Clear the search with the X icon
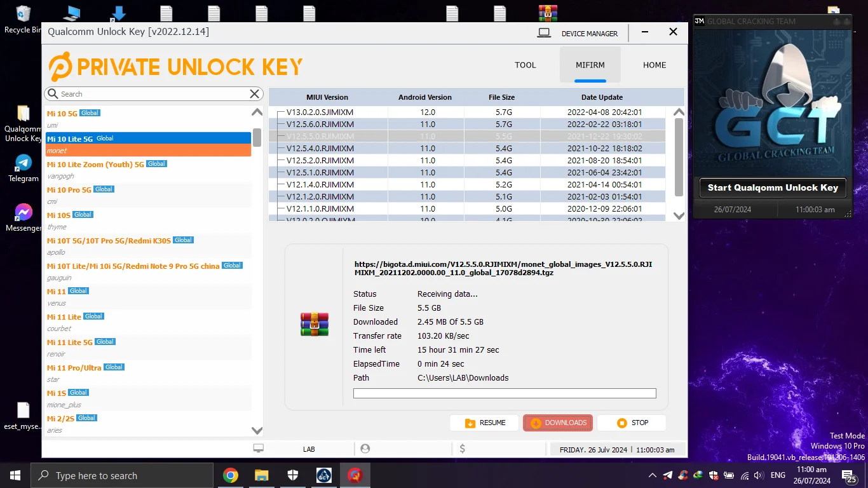 click(255, 94)
